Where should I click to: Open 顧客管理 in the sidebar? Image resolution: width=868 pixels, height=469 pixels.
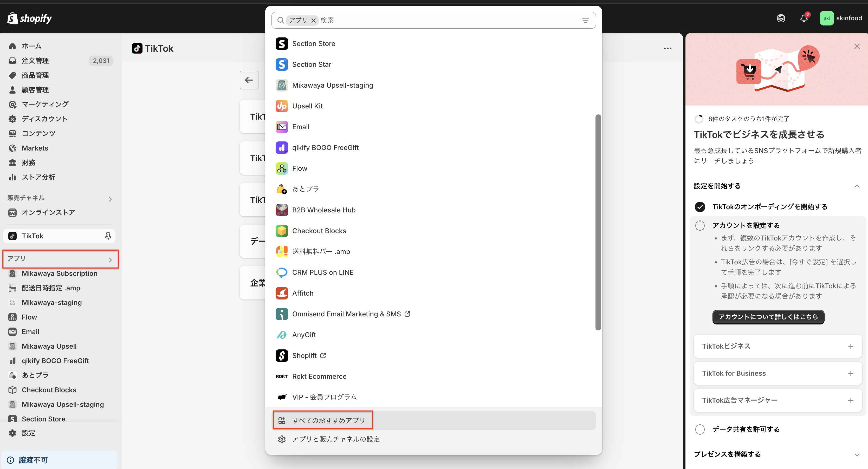pyautogui.click(x=59, y=90)
